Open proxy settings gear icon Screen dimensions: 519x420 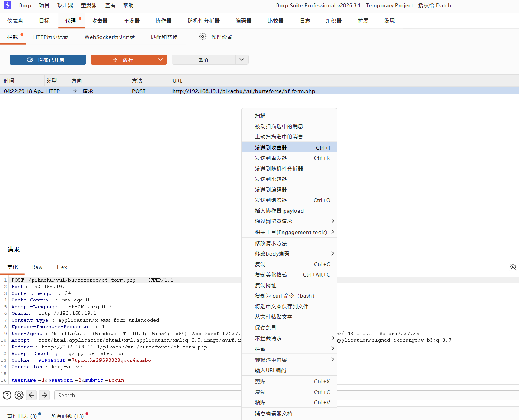pos(203,37)
